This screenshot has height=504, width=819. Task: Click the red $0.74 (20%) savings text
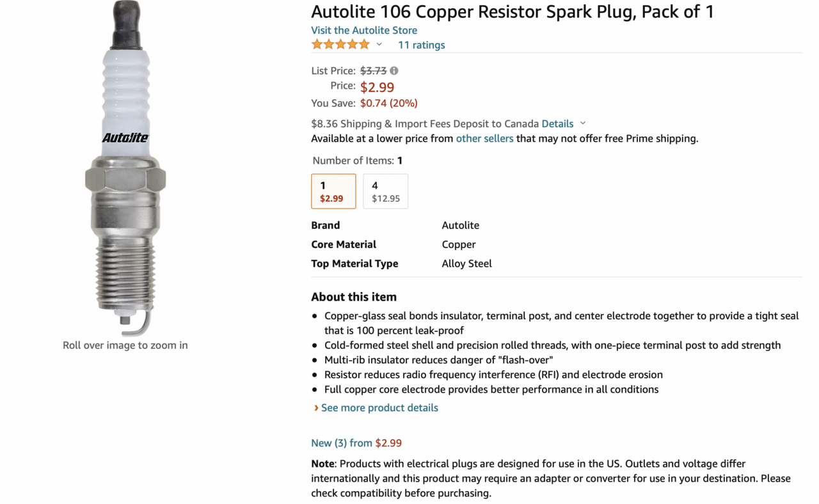coord(388,103)
